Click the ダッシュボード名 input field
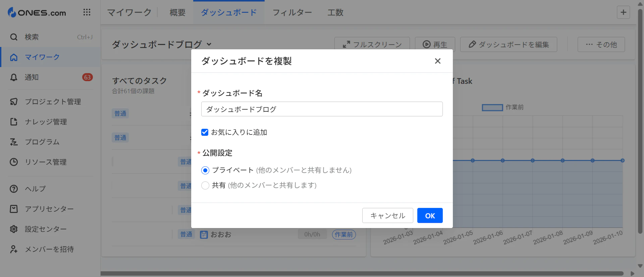 (322, 109)
